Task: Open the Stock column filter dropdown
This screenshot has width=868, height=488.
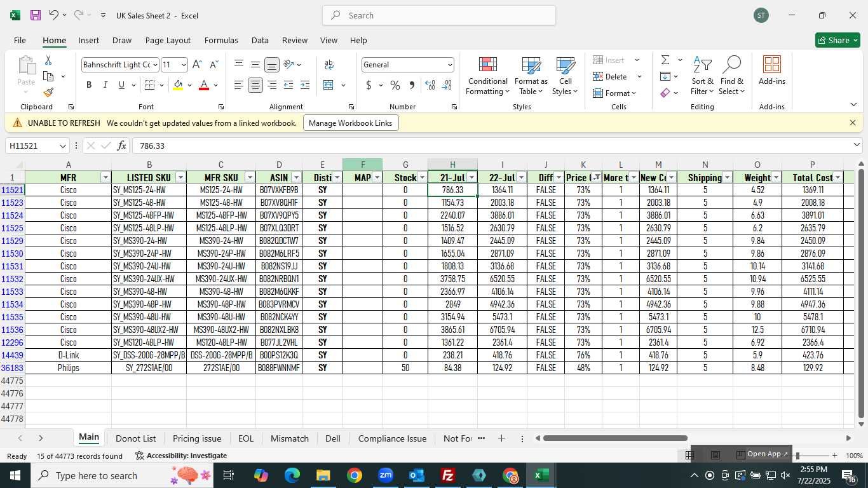Action: point(422,177)
